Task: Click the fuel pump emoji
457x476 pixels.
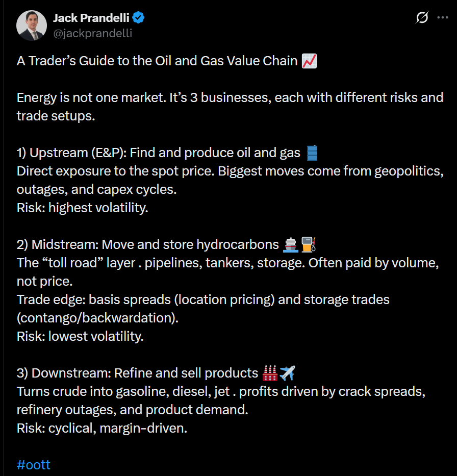Action: pos(308,244)
